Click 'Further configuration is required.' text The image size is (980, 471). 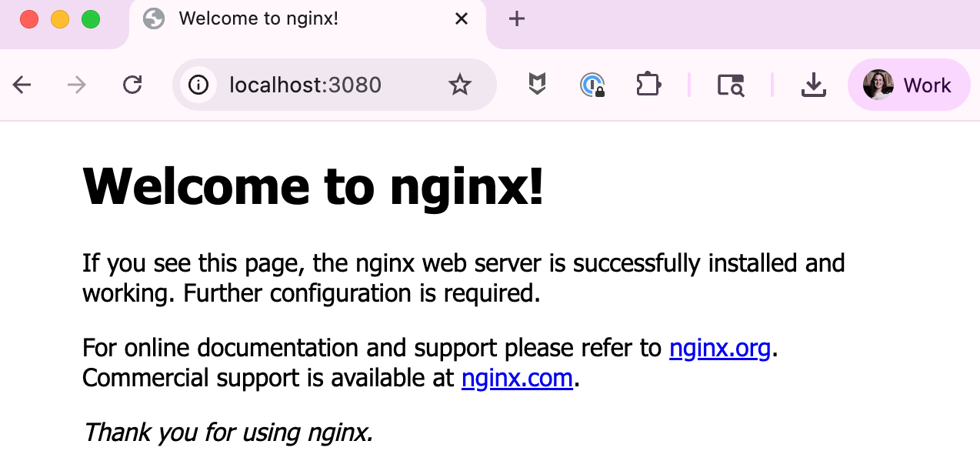(362, 294)
